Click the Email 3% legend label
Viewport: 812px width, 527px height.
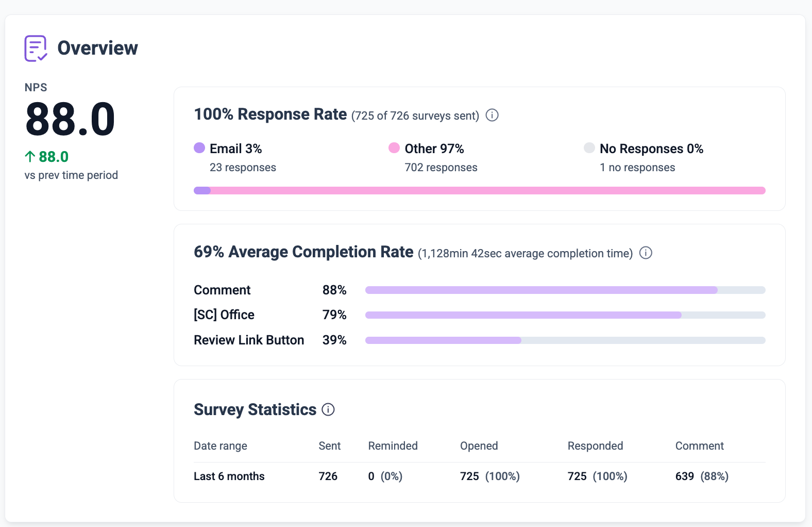[236, 149]
